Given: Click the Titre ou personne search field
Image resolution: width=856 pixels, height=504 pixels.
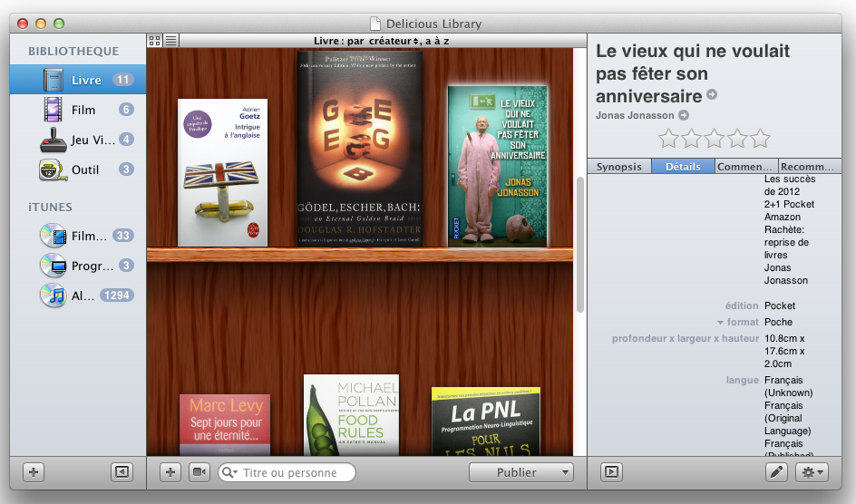Looking at the screenshot, I should coord(287,472).
